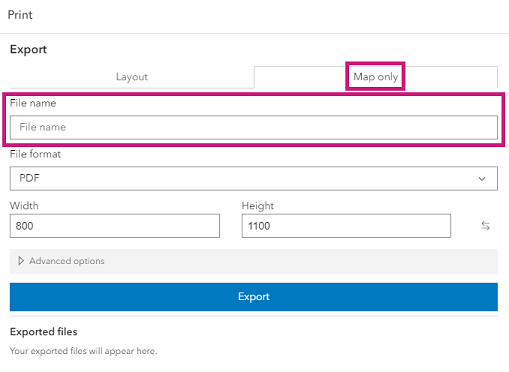
Task: Click into the File name field
Action: click(x=254, y=127)
